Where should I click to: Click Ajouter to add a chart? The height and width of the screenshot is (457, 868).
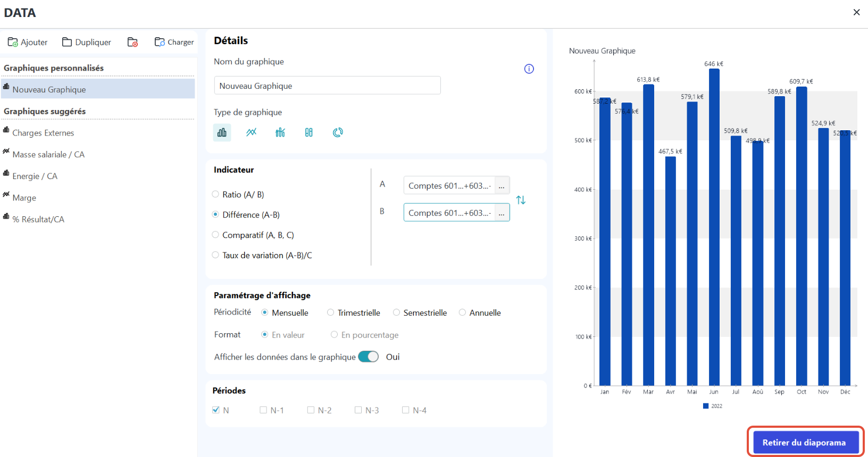tap(28, 42)
